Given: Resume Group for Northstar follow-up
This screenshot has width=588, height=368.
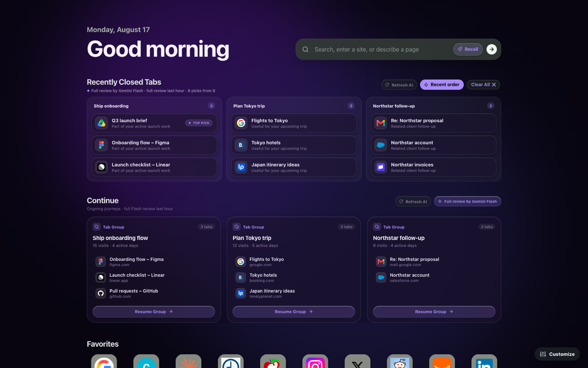Looking at the screenshot, I should [x=434, y=311].
